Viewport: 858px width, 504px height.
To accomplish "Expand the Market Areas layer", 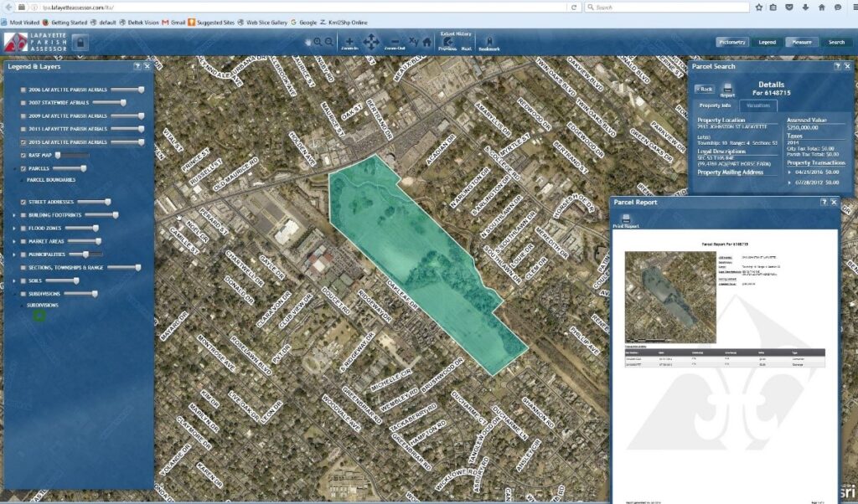I will 14,241.
